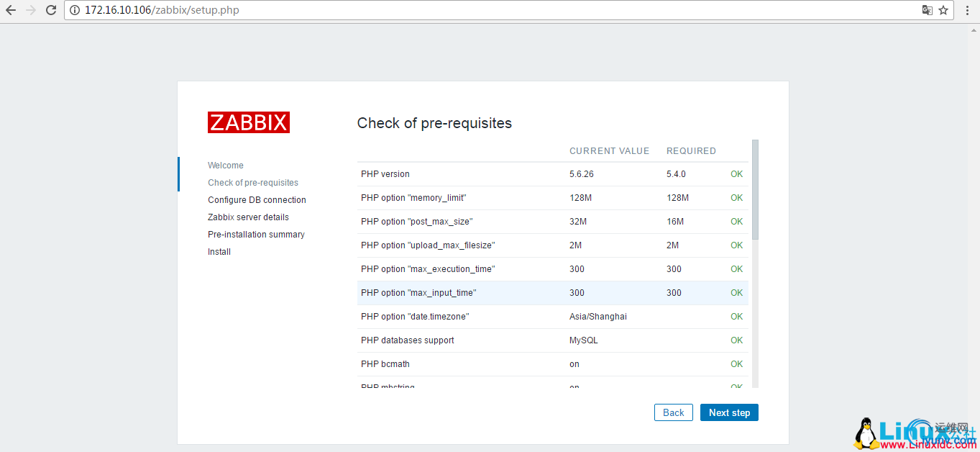Select the Install step in sidebar
980x452 pixels.
(x=219, y=252)
